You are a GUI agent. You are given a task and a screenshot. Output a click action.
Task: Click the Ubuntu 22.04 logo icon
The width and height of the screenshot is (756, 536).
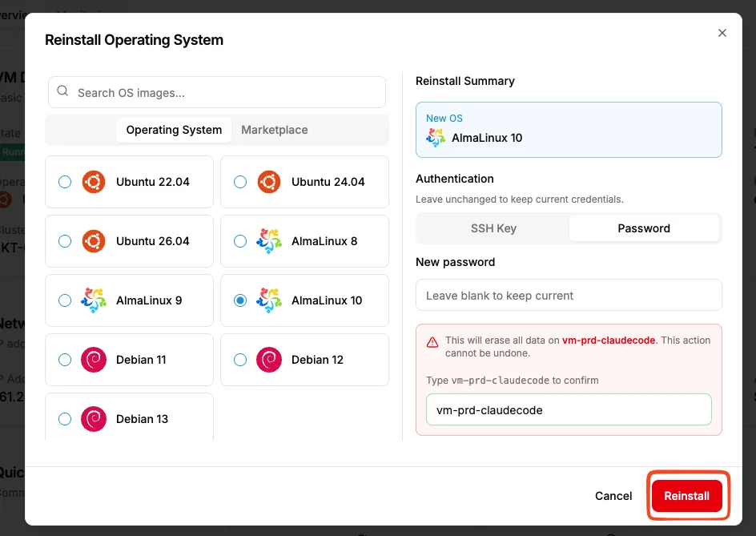pyautogui.click(x=94, y=182)
